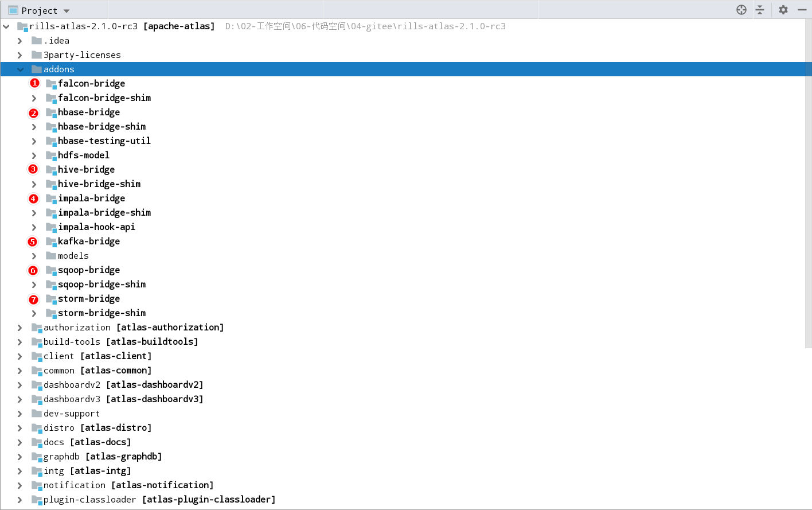Click the intg module folder icon
The image size is (812, 510).
coord(37,471)
